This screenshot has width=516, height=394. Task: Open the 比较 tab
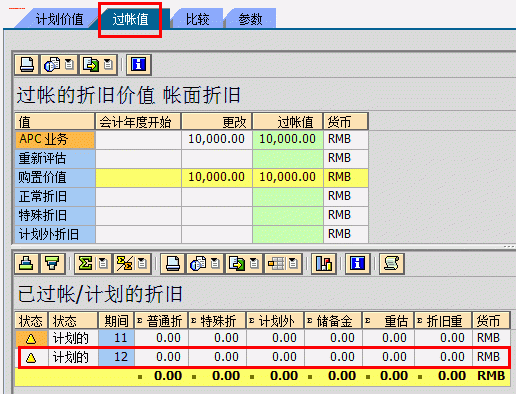[197, 19]
